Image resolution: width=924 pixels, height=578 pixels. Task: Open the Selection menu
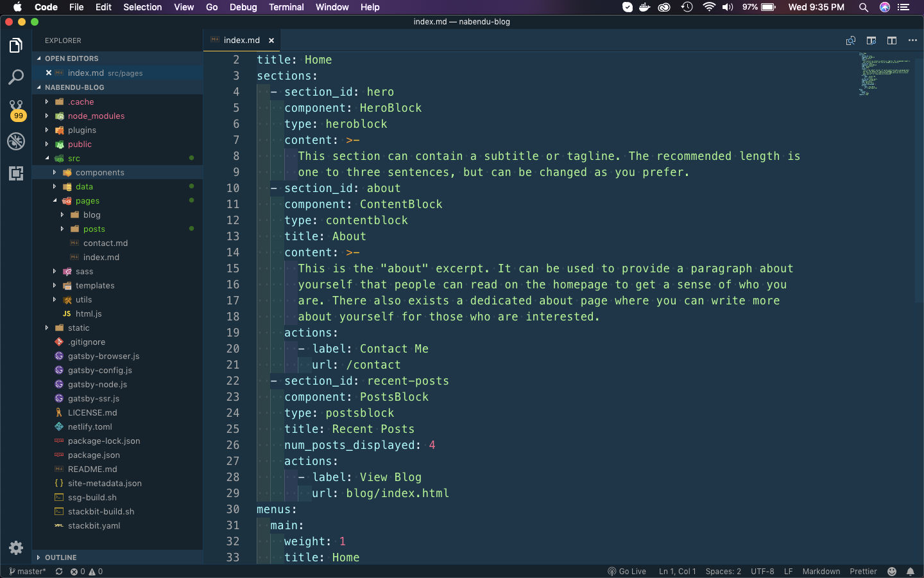[142, 7]
